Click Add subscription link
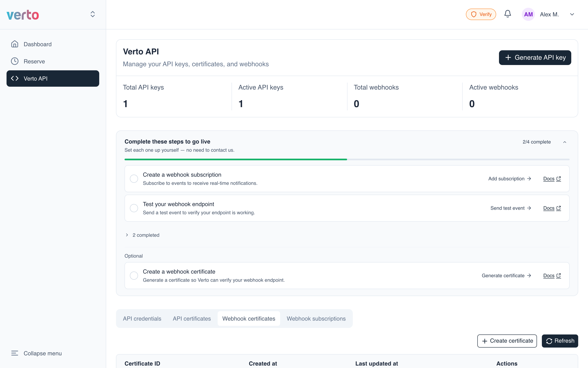Viewport: 588px width, 368px height. 510,179
